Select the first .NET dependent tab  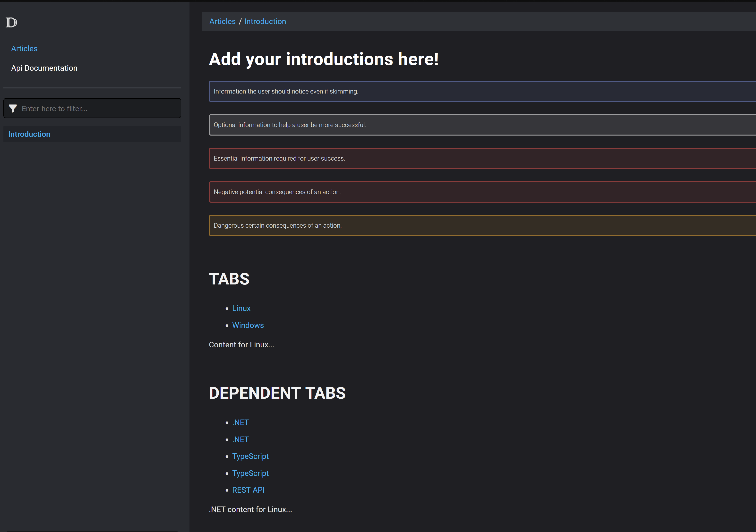[240, 423]
